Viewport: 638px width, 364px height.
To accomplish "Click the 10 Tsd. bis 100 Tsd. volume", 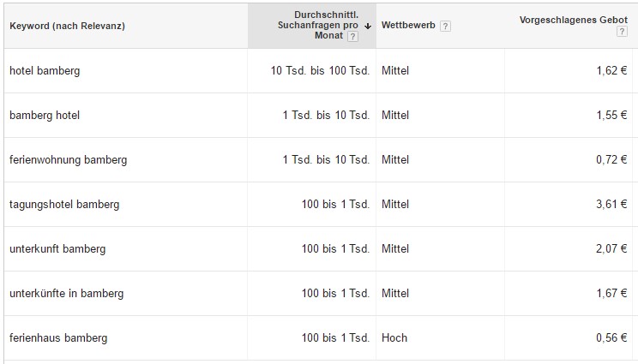I will pyautogui.click(x=320, y=71).
